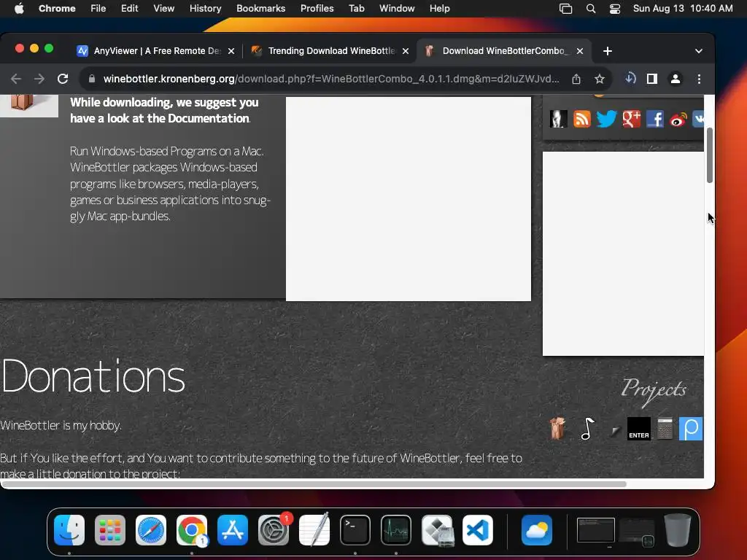The image size is (747, 560).
Task: Open a new tab with plus button
Action: click(x=608, y=51)
